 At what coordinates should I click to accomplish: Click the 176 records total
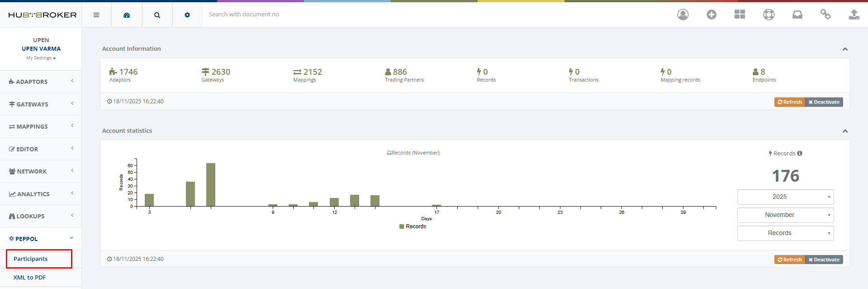pos(785,176)
